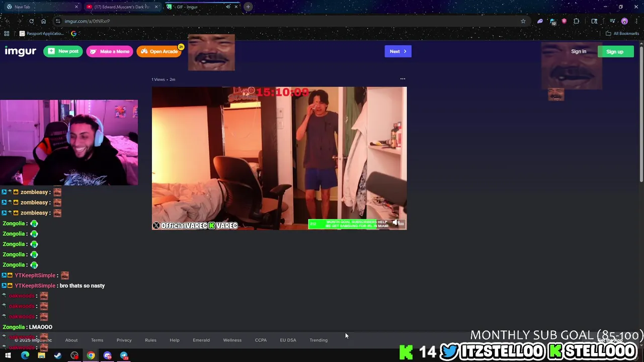Open the three-dot post options menu
The width and height of the screenshot is (644, 362).
coord(403,79)
